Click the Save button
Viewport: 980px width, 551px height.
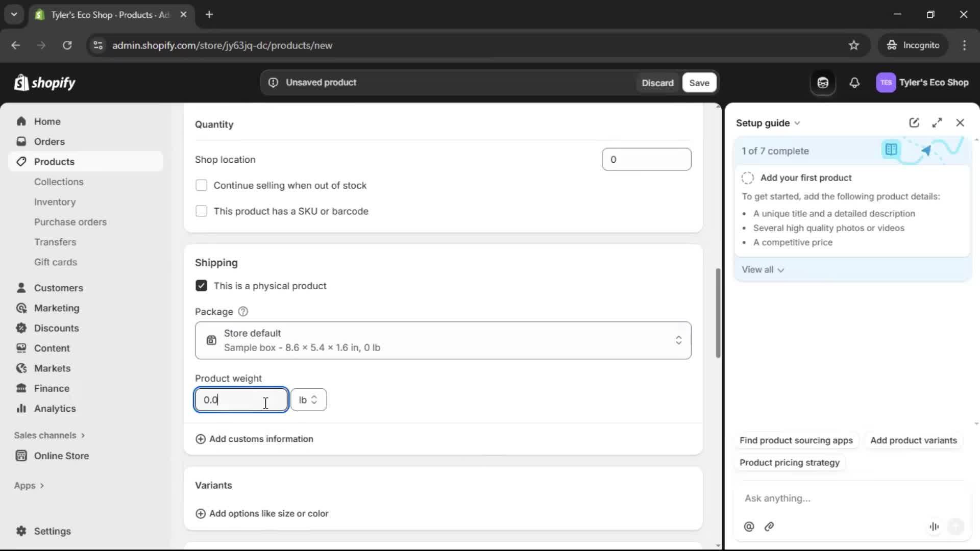pyautogui.click(x=699, y=82)
